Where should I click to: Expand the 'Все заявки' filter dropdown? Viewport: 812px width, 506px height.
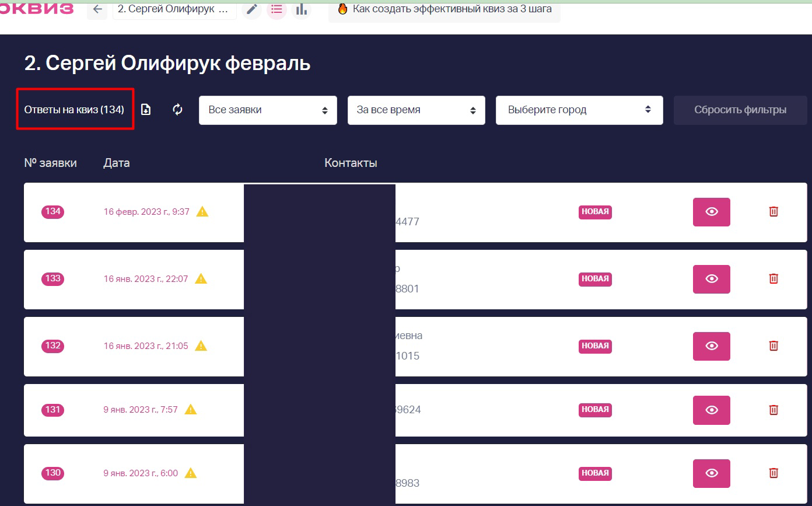click(268, 110)
